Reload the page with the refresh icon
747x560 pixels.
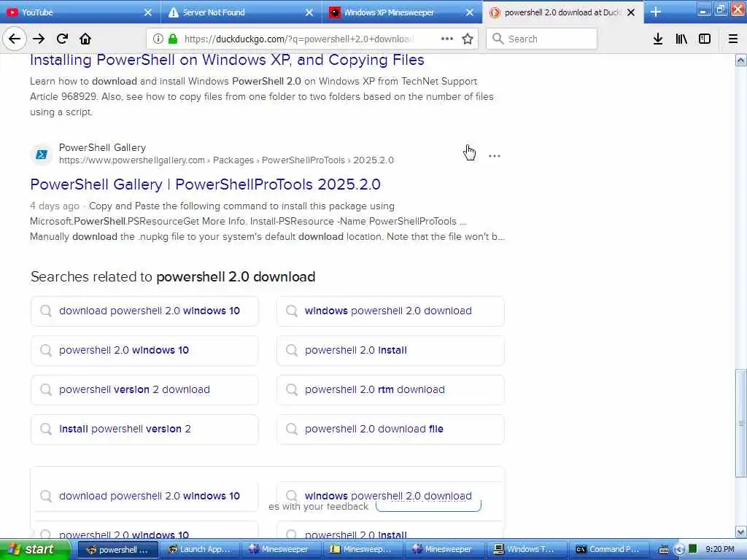(62, 39)
